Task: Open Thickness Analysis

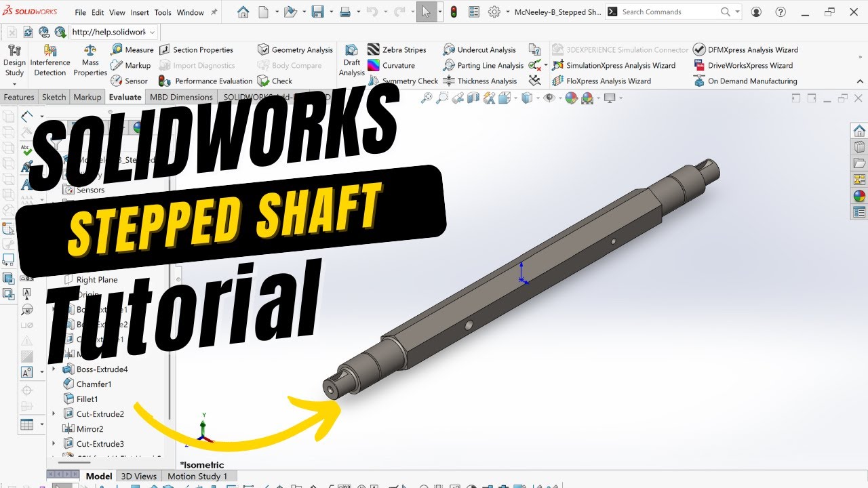Action: click(479, 81)
